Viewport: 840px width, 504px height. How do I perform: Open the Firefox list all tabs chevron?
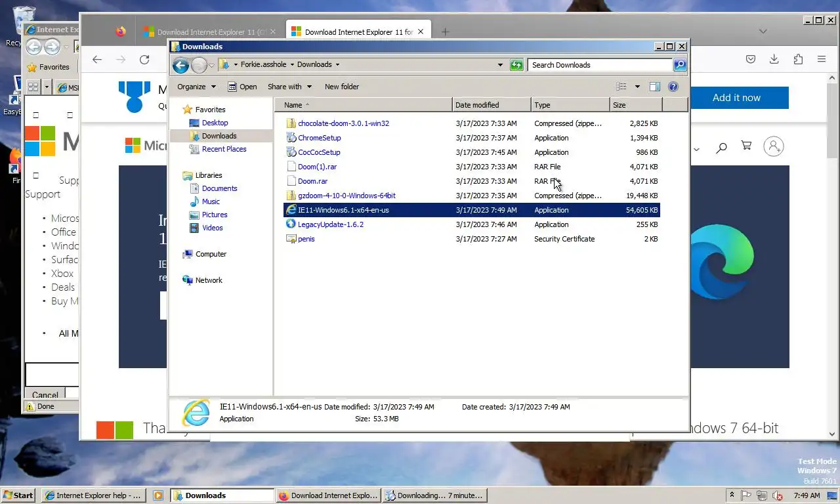click(763, 31)
